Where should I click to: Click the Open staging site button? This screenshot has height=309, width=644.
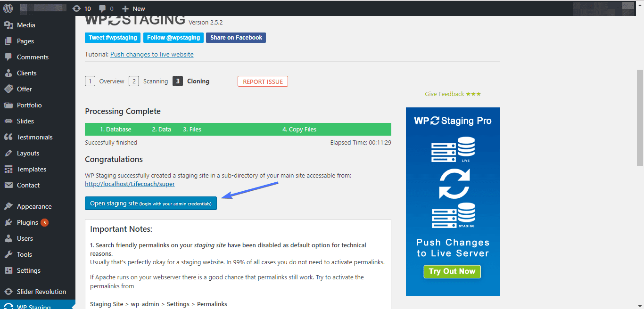pos(151,203)
